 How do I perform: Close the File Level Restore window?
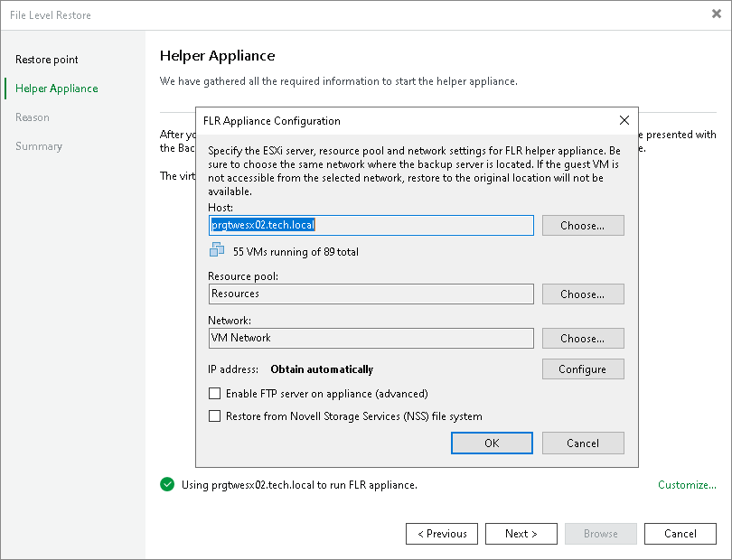(x=717, y=14)
